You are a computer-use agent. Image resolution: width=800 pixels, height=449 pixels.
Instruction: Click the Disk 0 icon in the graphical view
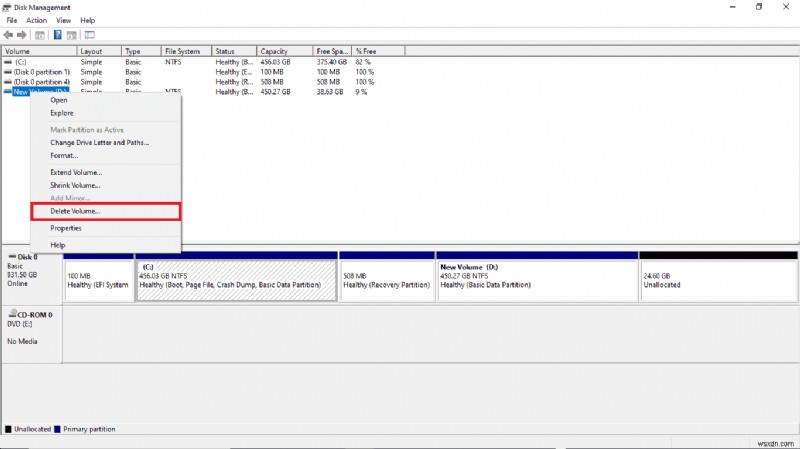(12, 257)
